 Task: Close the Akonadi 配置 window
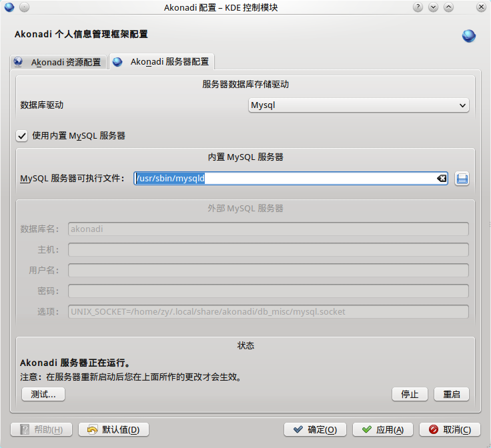tap(481, 7)
